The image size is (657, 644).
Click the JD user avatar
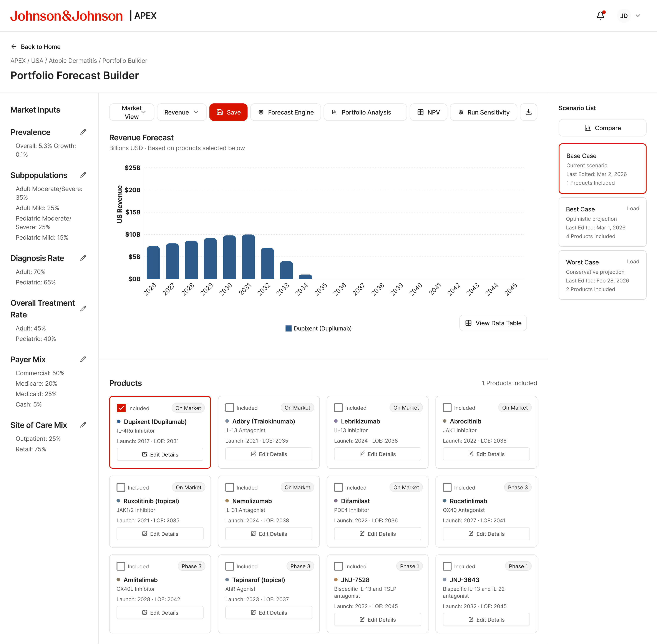(624, 16)
